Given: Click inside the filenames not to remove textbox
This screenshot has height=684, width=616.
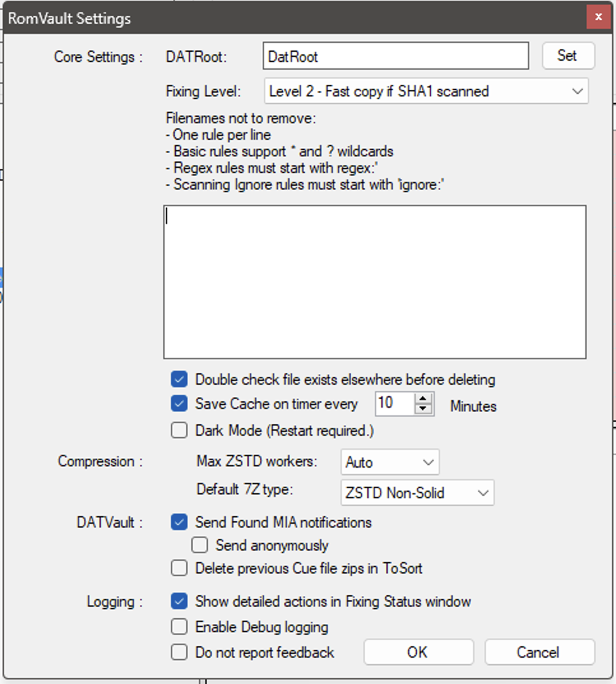Looking at the screenshot, I should pos(375,282).
